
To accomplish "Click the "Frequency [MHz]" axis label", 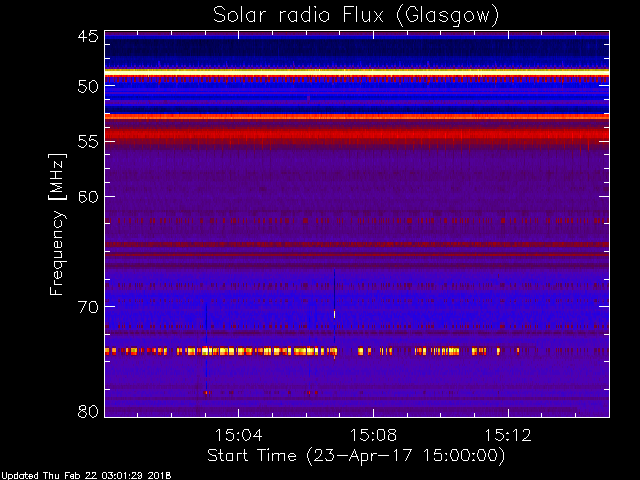I will click(57, 224).
